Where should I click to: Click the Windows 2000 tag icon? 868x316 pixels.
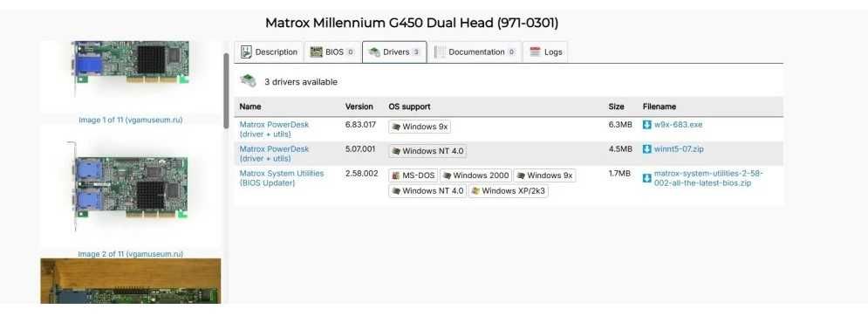[x=447, y=175]
